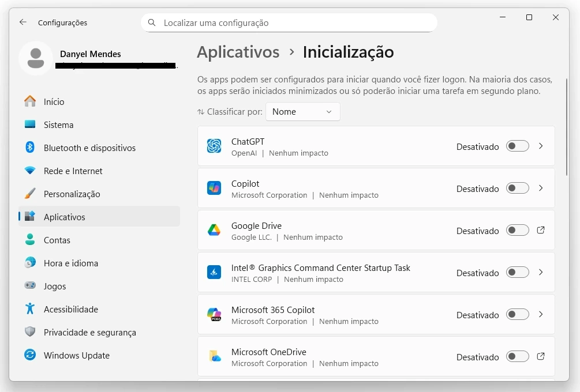Expand Intel Graphics Command Center chevron
Screen dimensions: 580x392
tap(541, 272)
